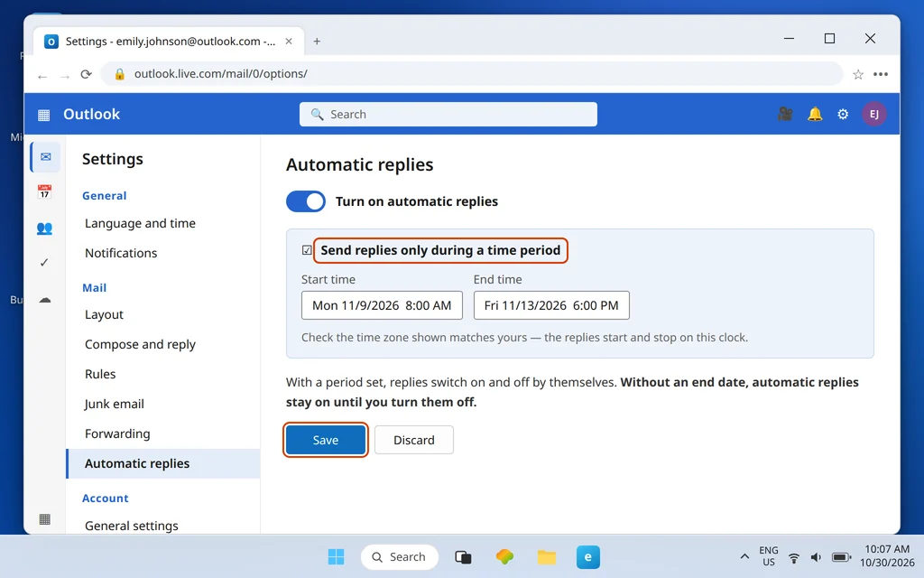Screen dimensions: 924x578
Task: Open the ENG US language indicator
Action: tap(769, 556)
